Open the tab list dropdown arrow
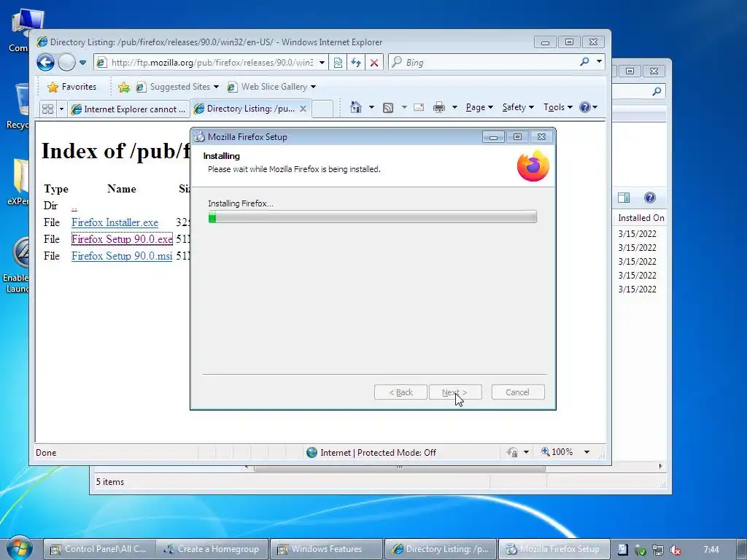The height and width of the screenshot is (560, 747). (61, 109)
